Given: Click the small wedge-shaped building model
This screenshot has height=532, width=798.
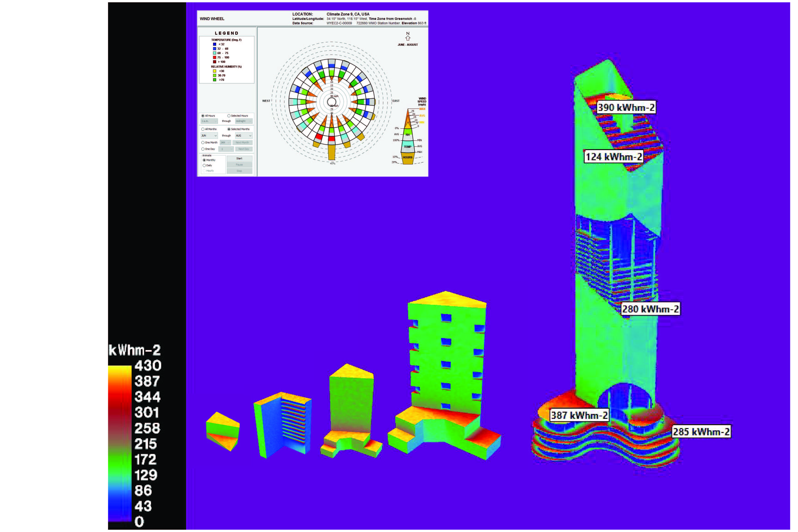Looking at the screenshot, I should 223,431.
